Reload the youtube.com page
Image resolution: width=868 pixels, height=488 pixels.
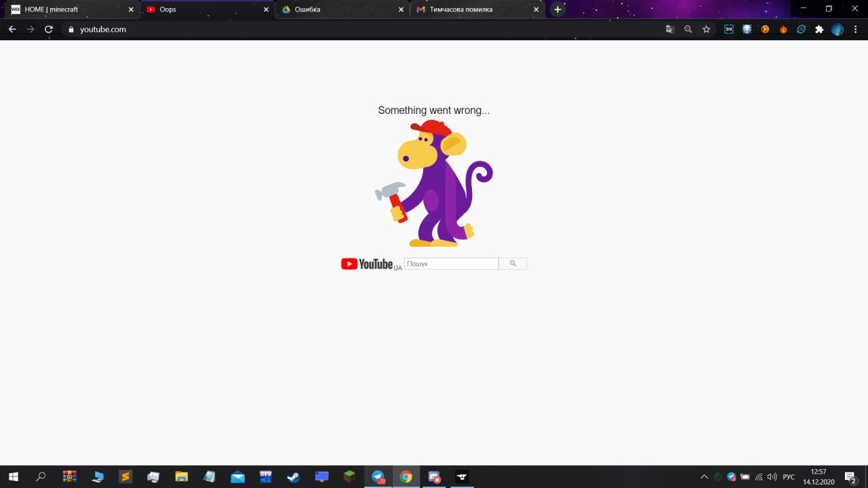tap(49, 29)
